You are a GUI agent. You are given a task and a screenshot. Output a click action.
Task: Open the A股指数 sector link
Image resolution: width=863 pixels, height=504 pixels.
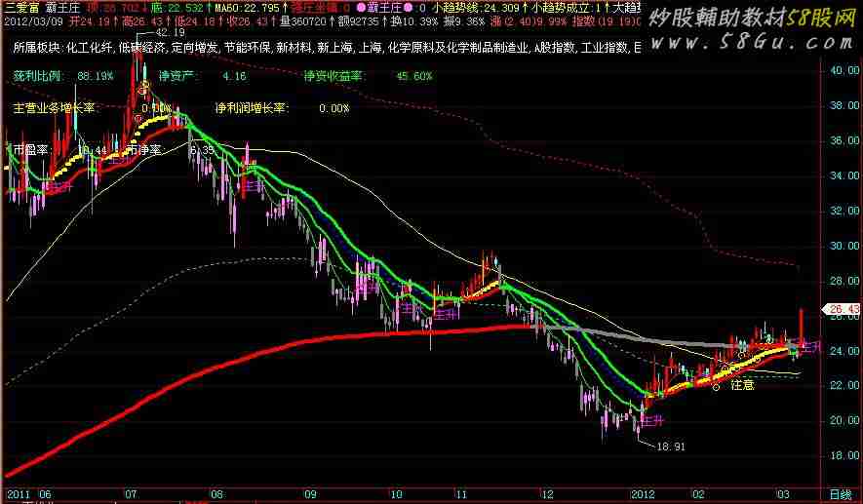click(x=554, y=48)
